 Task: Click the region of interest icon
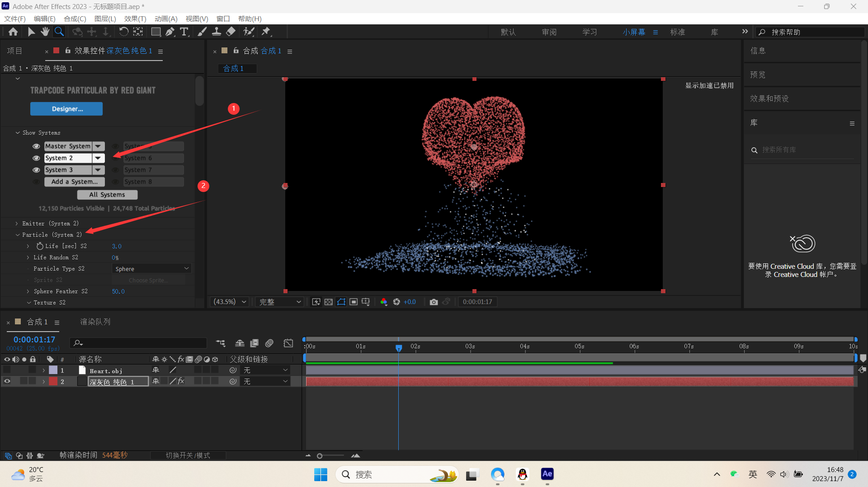354,302
